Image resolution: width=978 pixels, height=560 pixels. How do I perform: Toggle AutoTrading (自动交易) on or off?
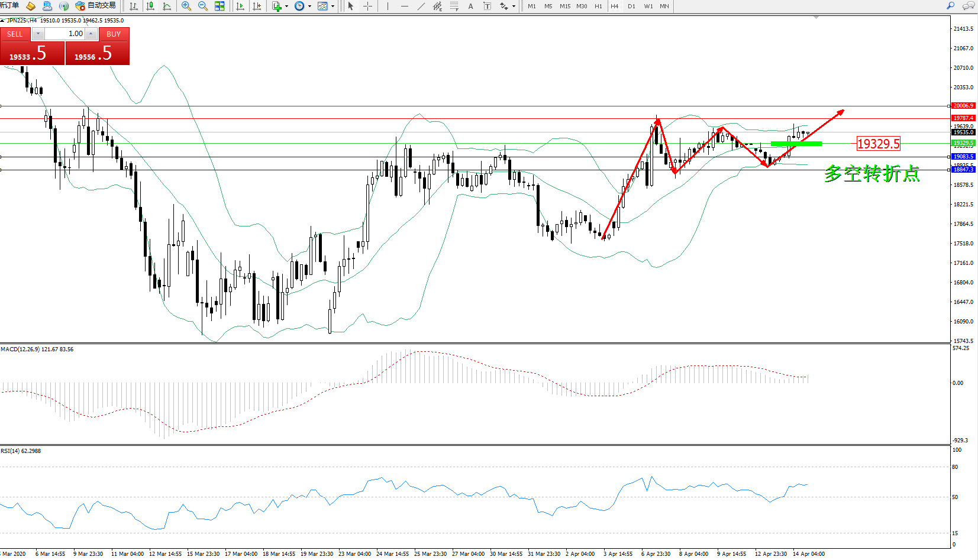click(95, 6)
